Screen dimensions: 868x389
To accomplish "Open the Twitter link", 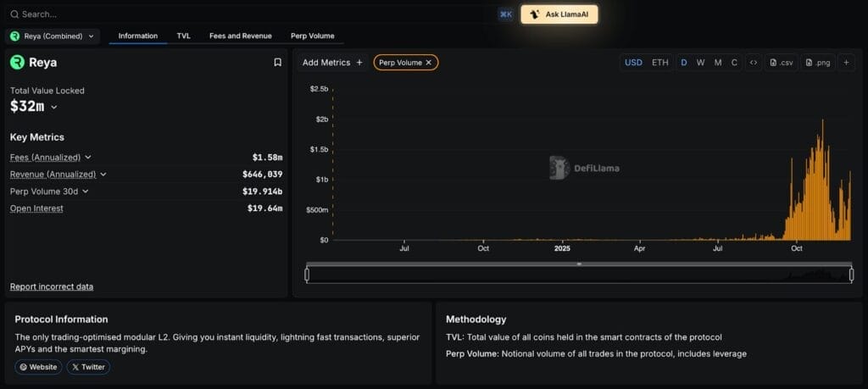I will (88, 367).
